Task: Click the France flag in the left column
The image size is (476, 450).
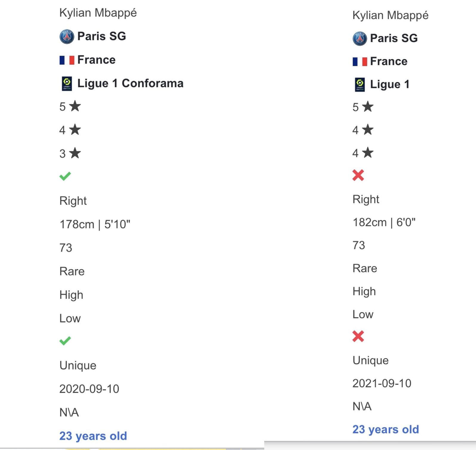Action: [67, 60]
